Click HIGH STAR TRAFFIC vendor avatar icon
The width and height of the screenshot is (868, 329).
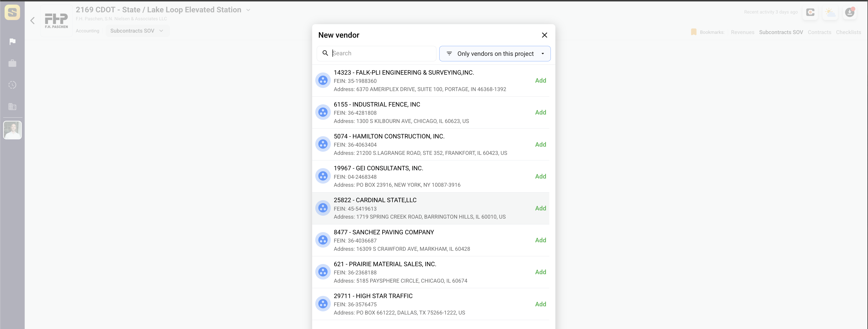(x=323, y=304)
